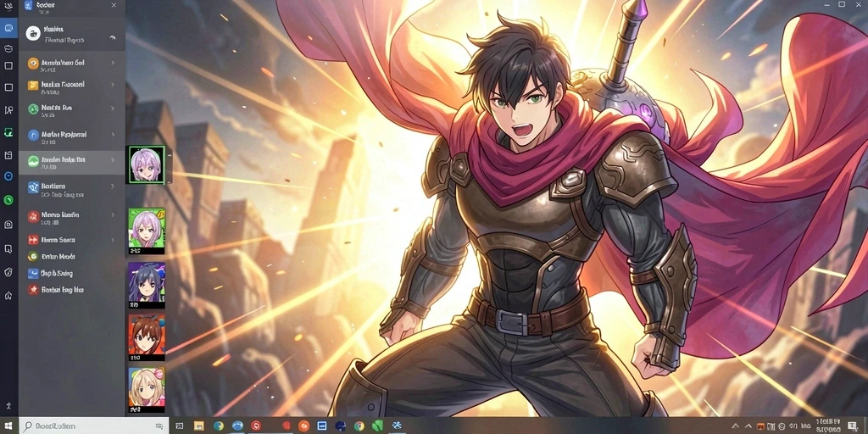Click the blue app icon in panel title
Viewport: 868px width, 434px height.
coord(28,5)
